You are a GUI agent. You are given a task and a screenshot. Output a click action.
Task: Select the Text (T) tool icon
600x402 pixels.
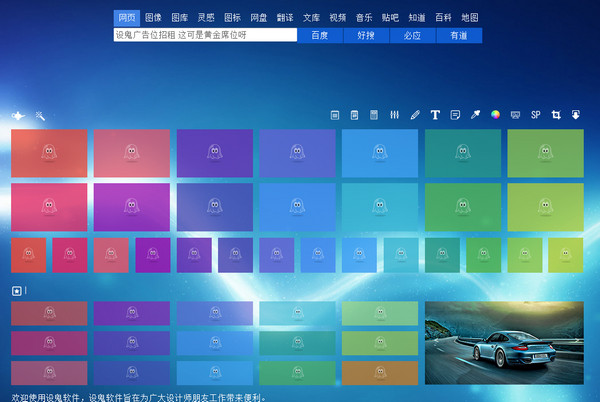[435, 115]
